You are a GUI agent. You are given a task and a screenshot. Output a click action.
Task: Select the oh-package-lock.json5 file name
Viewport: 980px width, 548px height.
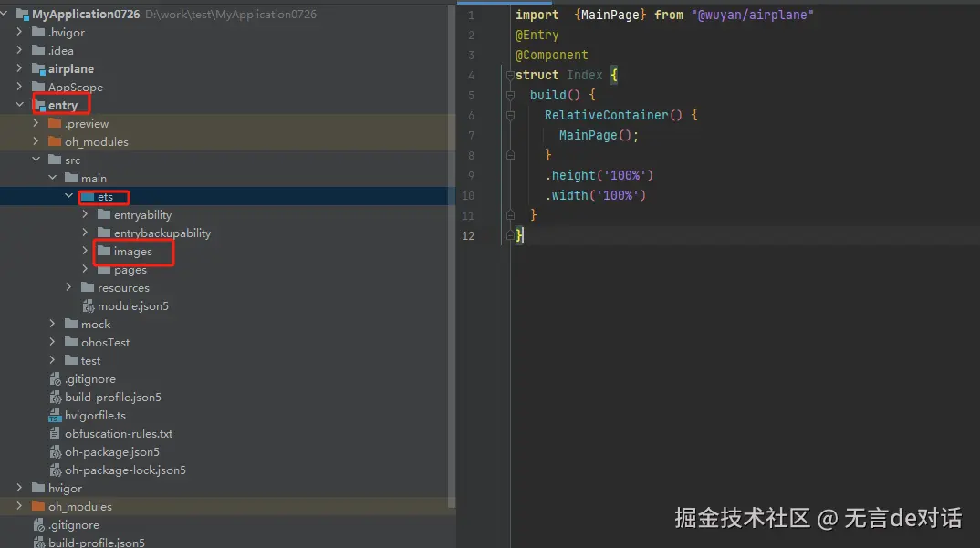point(125,470)
